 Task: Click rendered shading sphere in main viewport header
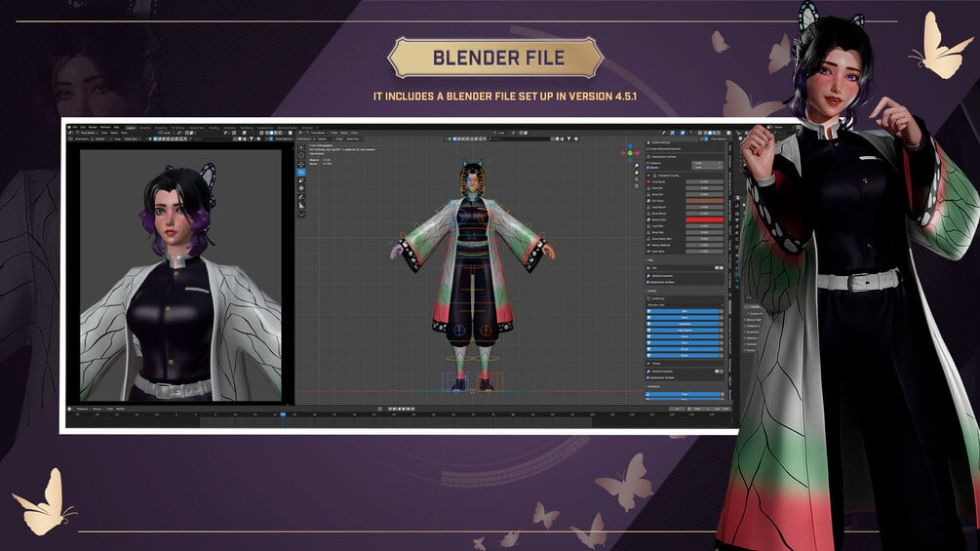[718, 133]
